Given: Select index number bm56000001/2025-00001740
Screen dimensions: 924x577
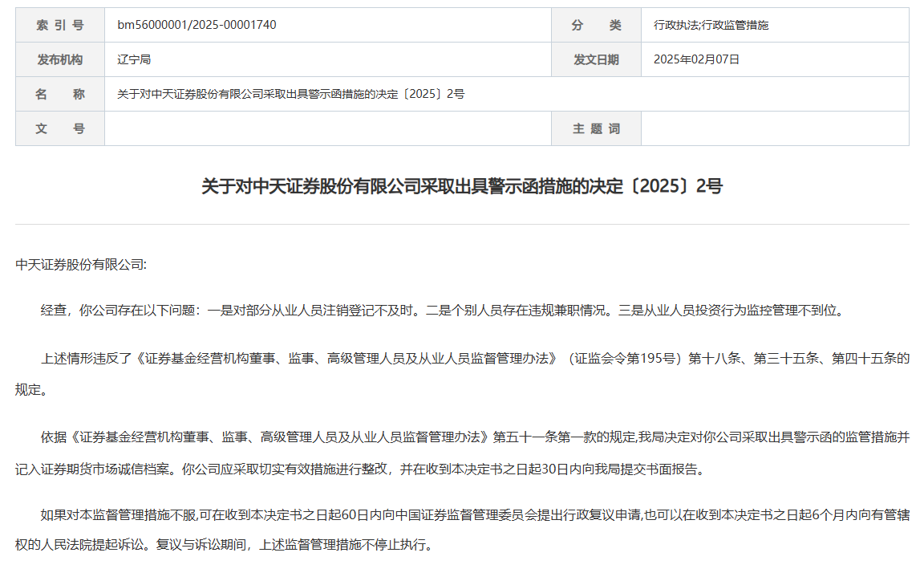Looking at the screenshot, I should coord(197,25).
